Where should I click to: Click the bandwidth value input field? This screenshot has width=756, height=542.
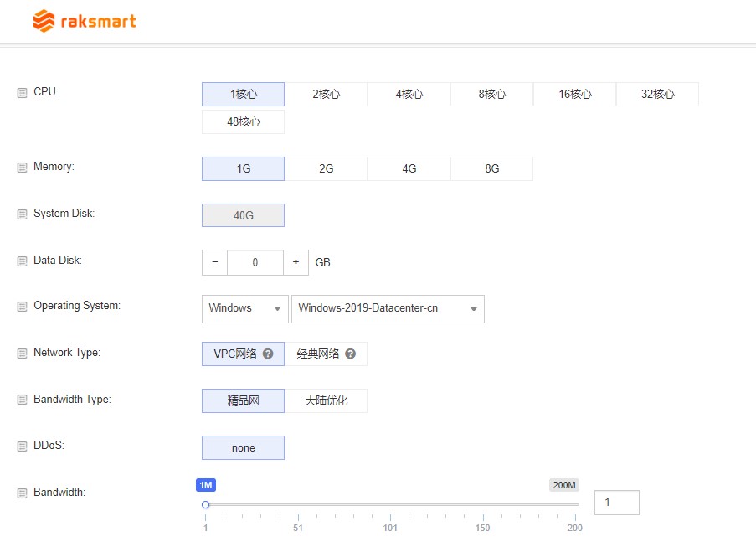tap(616, 503)
